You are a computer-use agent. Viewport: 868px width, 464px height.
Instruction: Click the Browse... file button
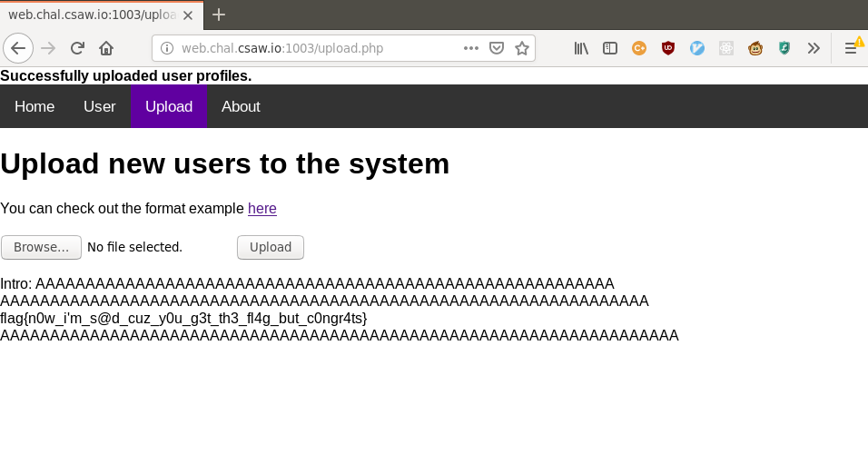(x=41, y=247)
